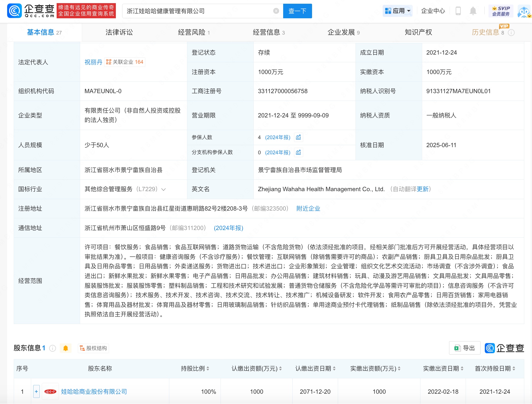Image resolution: width=532 pixels, height=404 pixels.
Task: Open the notification bell in header
Action: tap(473, 11)
